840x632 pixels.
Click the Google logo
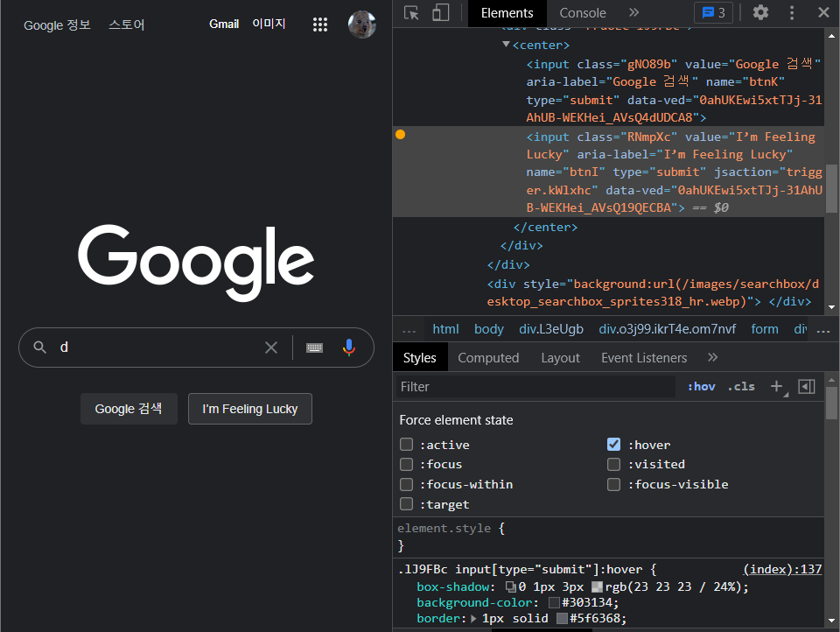tap(196, 263)
